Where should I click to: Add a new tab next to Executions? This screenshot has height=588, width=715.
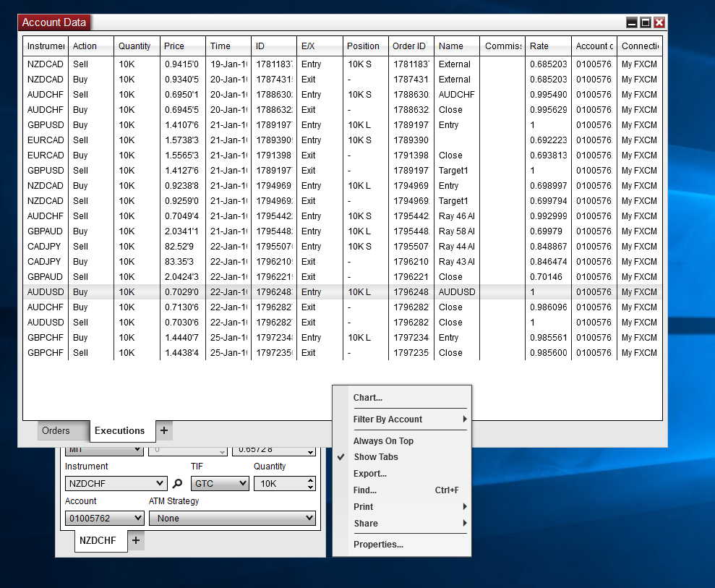tap(164, 430)
